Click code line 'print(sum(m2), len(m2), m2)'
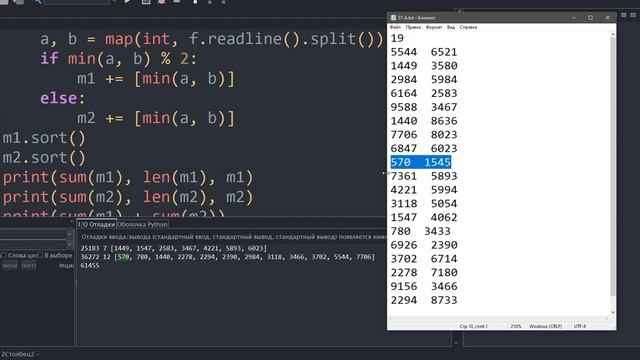640x360 pixels. (128, 197)
